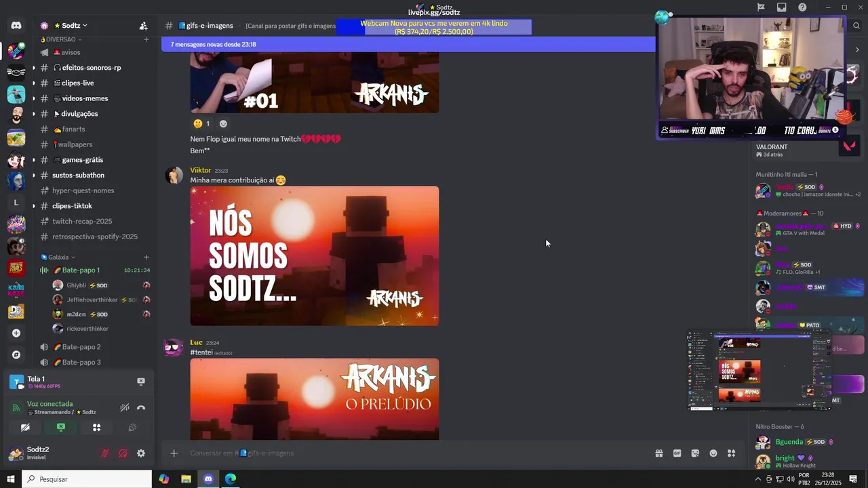Collapse the DIVERSÃO category

[61, 39]
